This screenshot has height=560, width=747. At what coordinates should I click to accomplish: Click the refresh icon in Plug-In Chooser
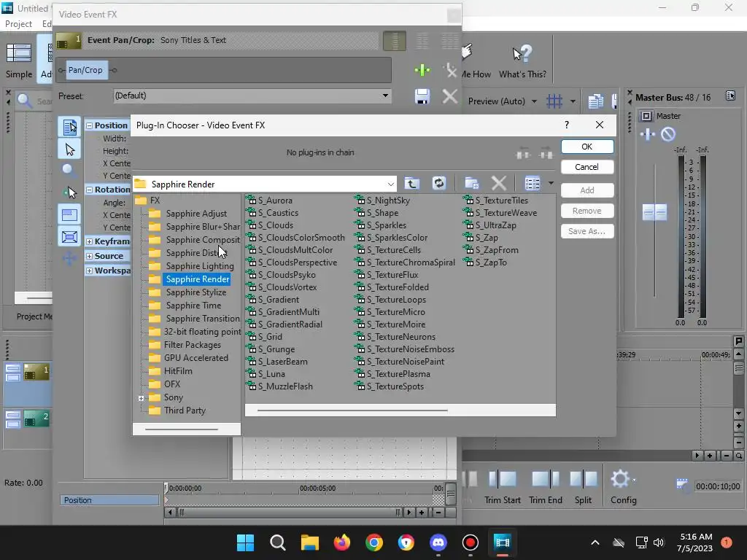438,183
